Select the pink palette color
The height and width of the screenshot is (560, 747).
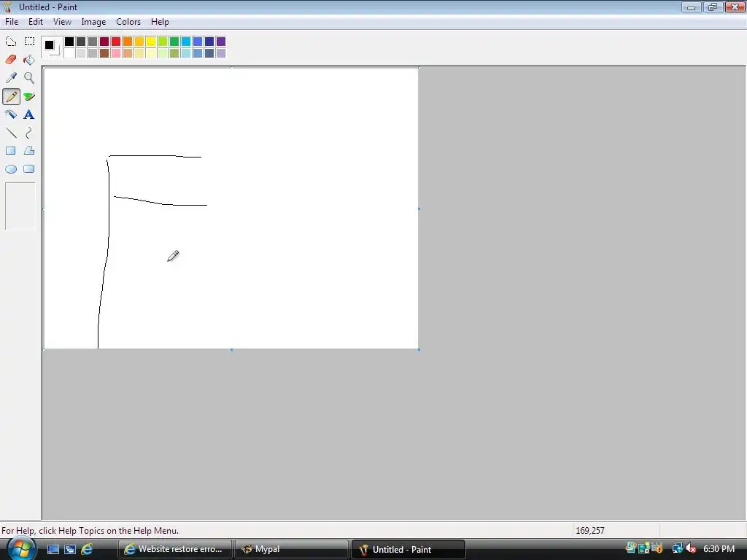pos(116,52)
